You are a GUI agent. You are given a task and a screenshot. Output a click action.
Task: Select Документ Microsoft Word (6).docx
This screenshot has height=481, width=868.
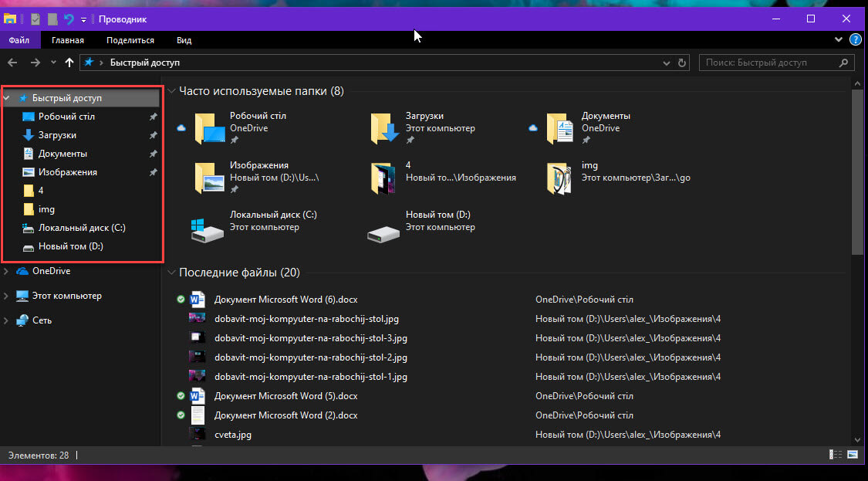(x=285, y=300)
